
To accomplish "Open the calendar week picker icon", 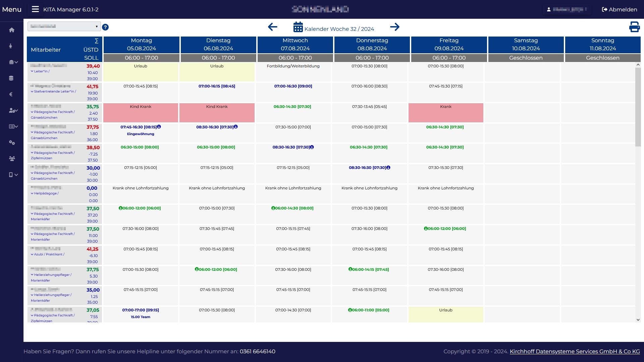I will (298, 27).
